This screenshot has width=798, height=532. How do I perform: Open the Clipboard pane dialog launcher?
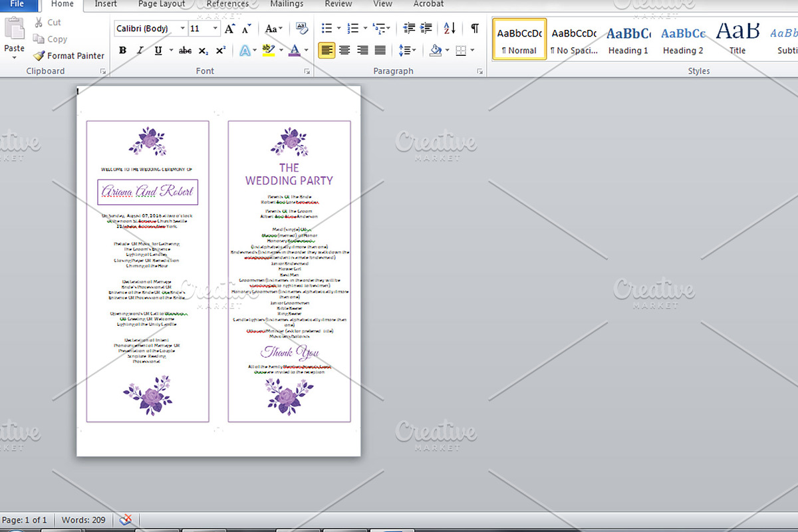(103, 71)
